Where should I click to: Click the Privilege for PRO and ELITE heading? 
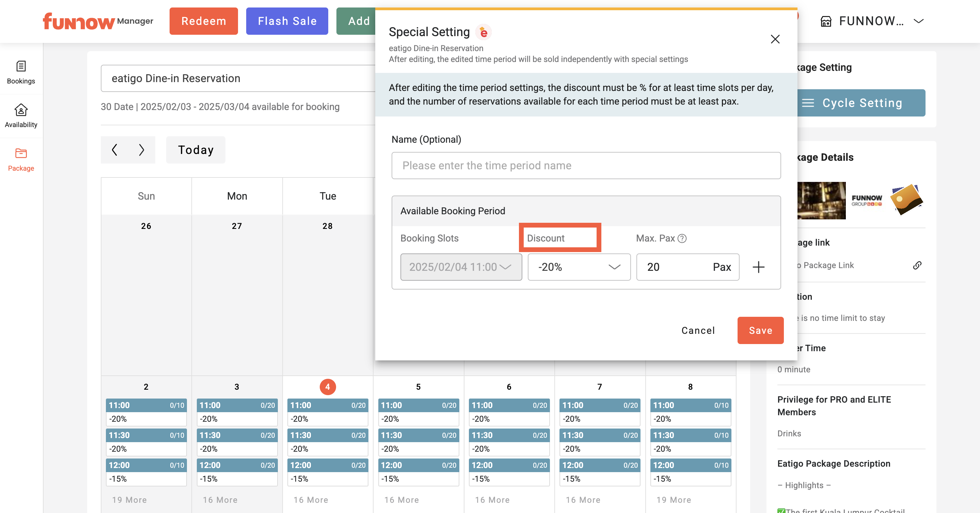[x=834, y=406]
